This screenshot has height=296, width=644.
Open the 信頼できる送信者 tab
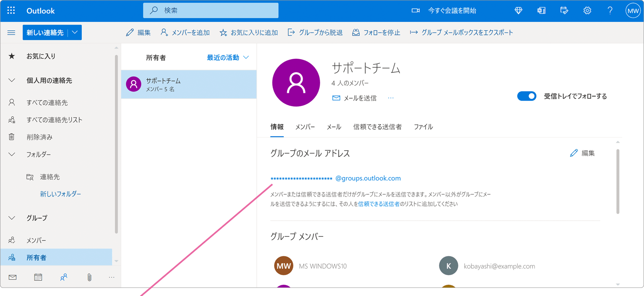[378, 127]
